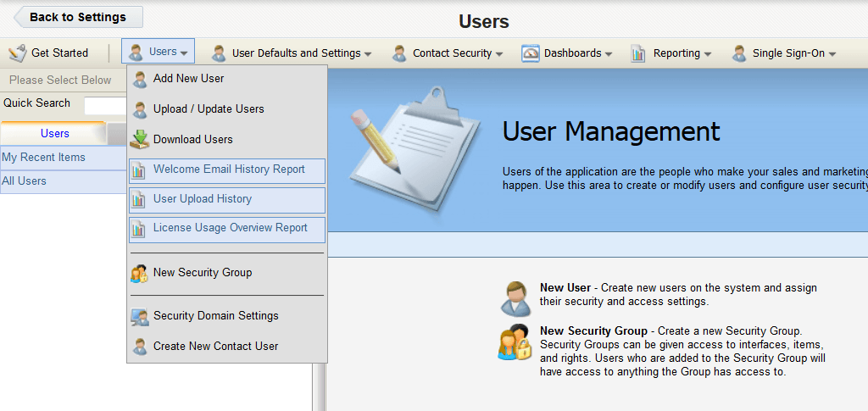Click the New User heading text
This screenshot has height=411, width=868.
coord(565,288)
